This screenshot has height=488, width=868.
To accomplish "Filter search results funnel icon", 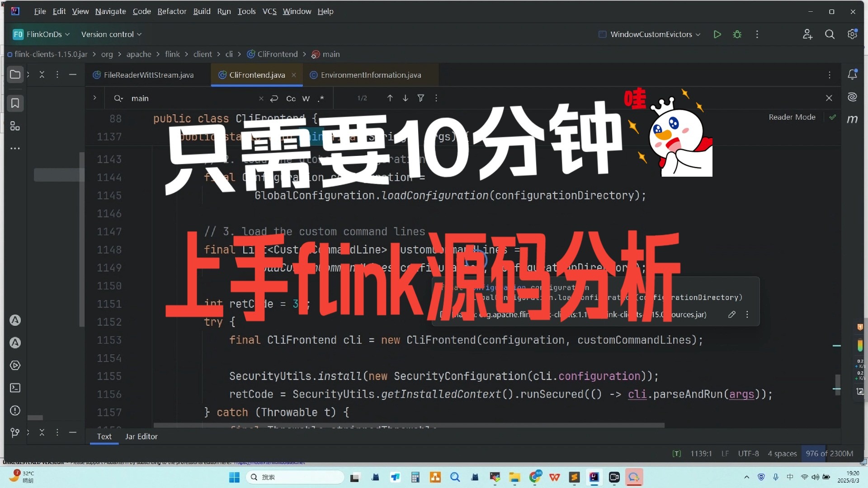I will 421,98.
